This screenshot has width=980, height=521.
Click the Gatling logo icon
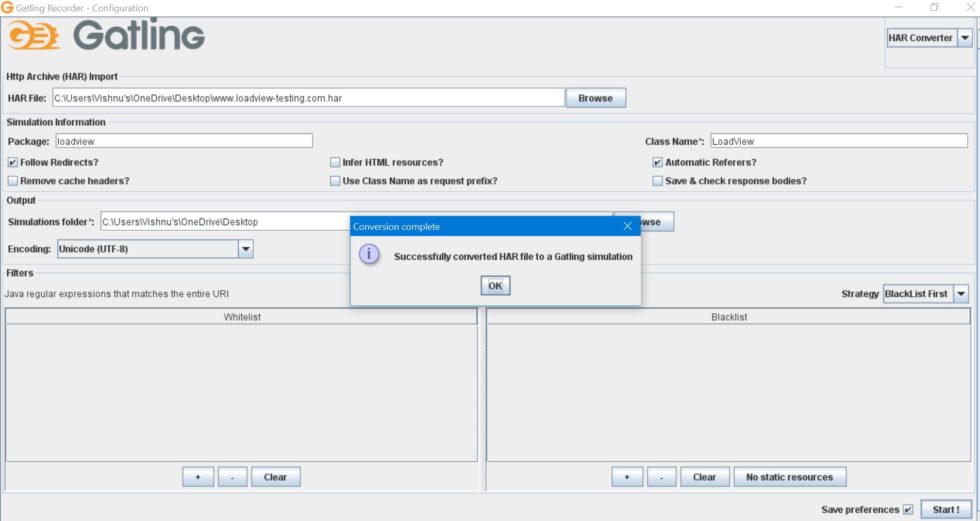(34, 36)
